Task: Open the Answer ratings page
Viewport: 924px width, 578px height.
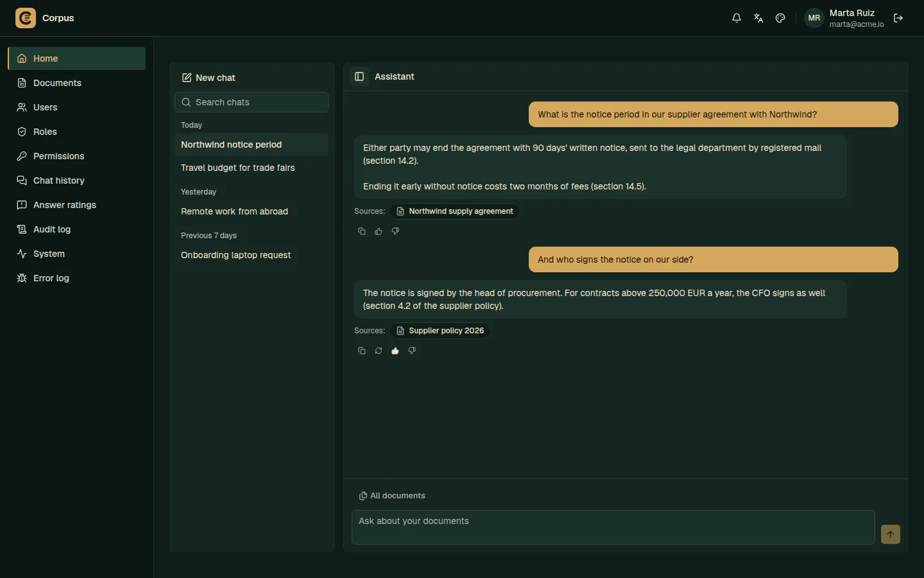Action: (x=76, y=205)
